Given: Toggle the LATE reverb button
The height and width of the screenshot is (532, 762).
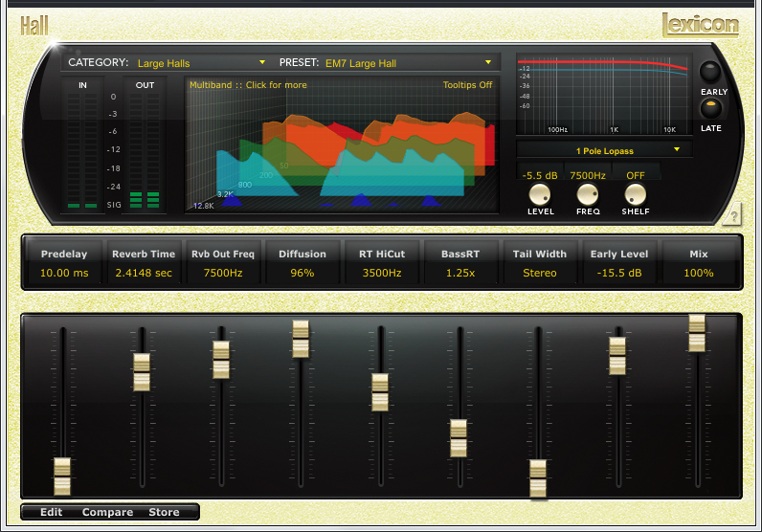Looking at the screenshot, I should click(x=710, y=108).
